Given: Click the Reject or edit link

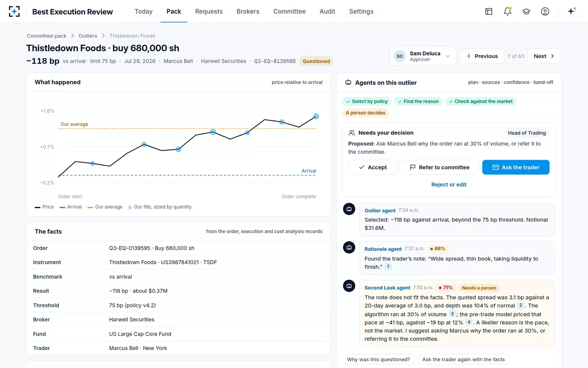Looking at the screenshot, I should coord(449,185).
